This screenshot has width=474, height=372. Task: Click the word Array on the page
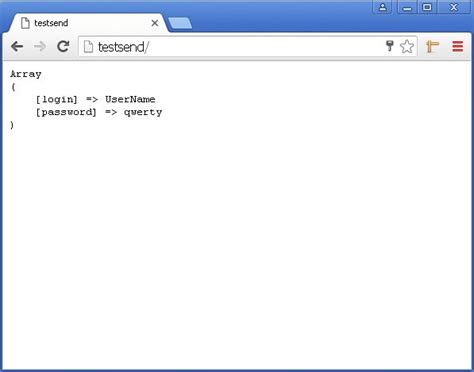26,74
